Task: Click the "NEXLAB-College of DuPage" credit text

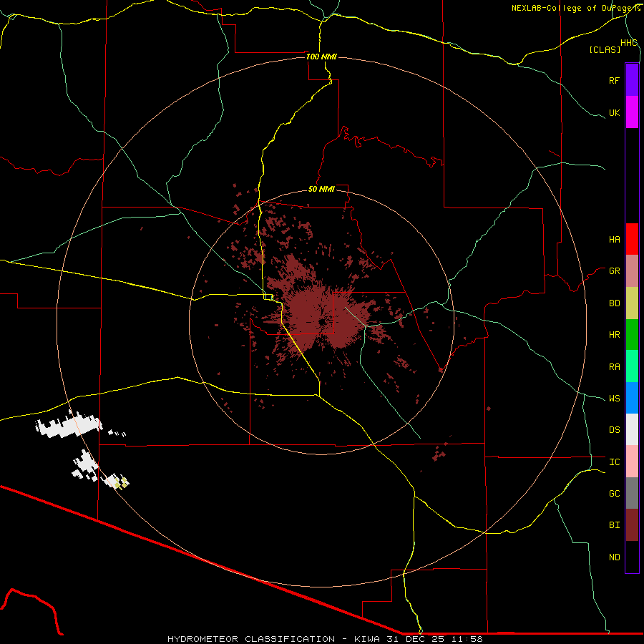Action: [573, 8]
